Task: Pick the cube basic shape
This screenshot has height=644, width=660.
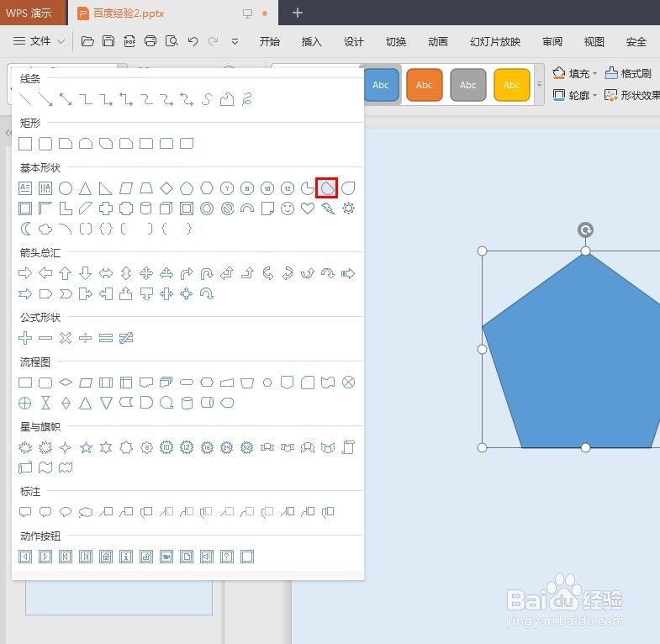Action: [x=166, y=209]
